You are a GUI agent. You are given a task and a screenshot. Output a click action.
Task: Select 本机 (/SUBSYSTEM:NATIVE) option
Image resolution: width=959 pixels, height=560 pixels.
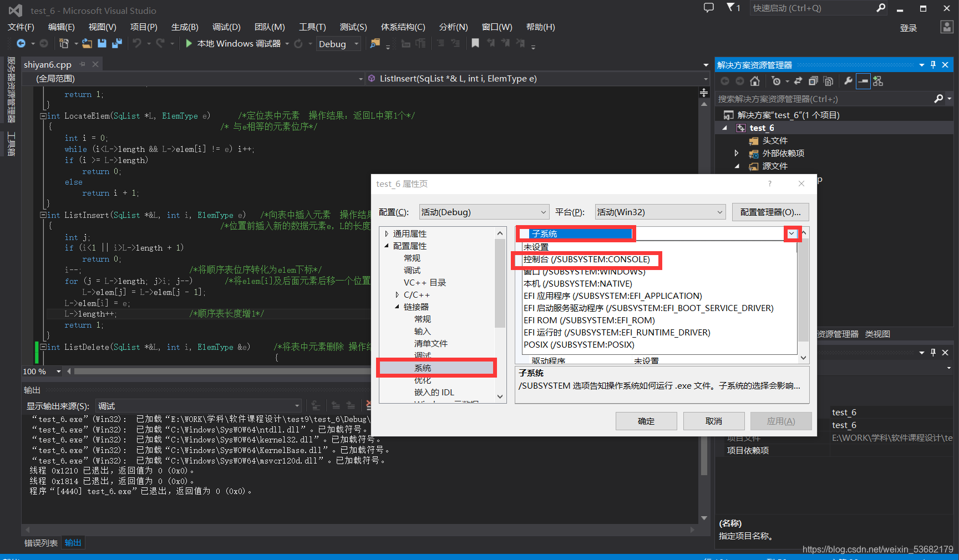coord(578,284)
